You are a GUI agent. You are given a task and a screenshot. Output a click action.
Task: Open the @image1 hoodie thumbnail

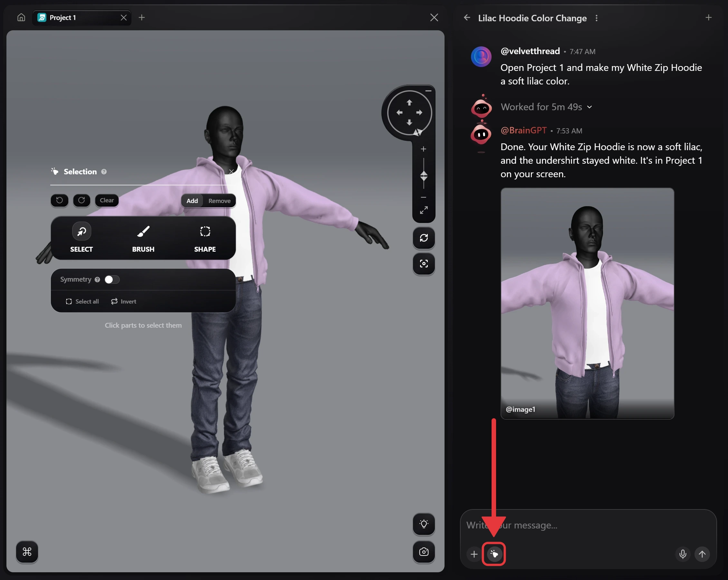tap(587, 304)
